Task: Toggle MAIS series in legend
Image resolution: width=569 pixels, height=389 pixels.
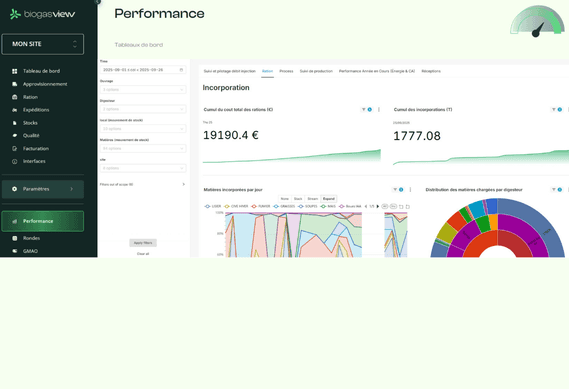Action: click(328, 206)
